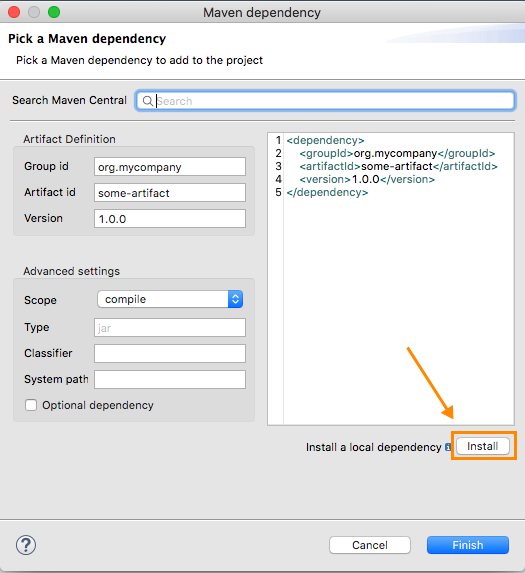Click the opening <dependency> tag on line 1
The height and width of the screenshot is (573, 525).
(x=325, y=140)
